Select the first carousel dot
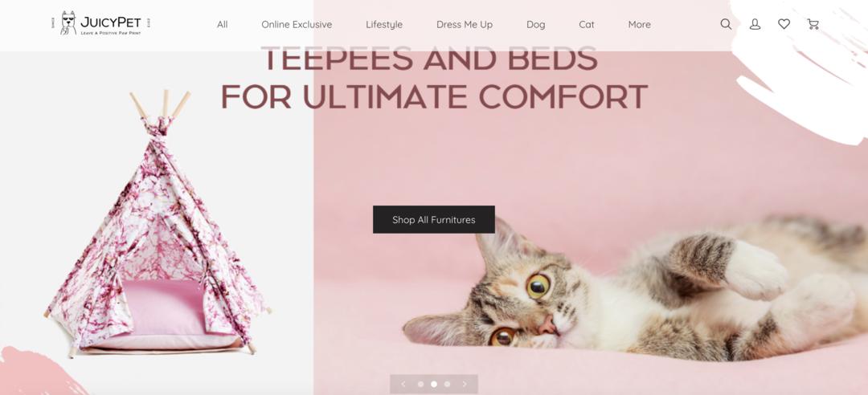This screenshot has width=868, height=395. (420, 384)
